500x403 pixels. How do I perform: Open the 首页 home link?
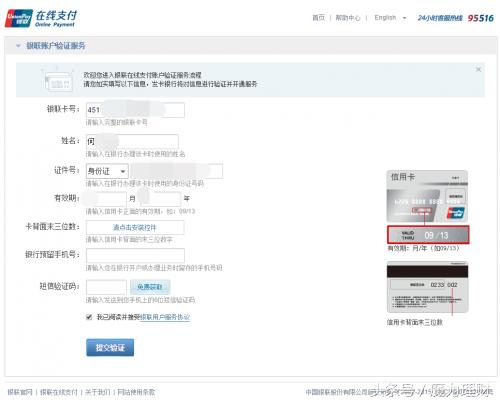point(318,18)
